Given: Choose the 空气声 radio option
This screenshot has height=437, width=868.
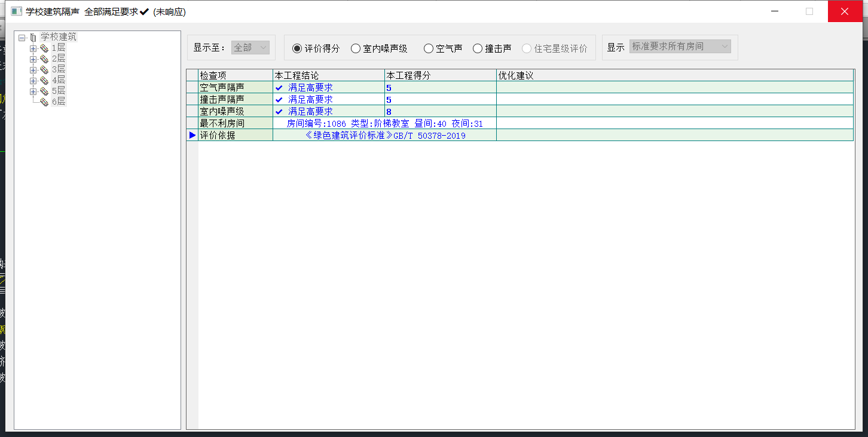Looking at the screenshot, I should click(x=429, y=48).
